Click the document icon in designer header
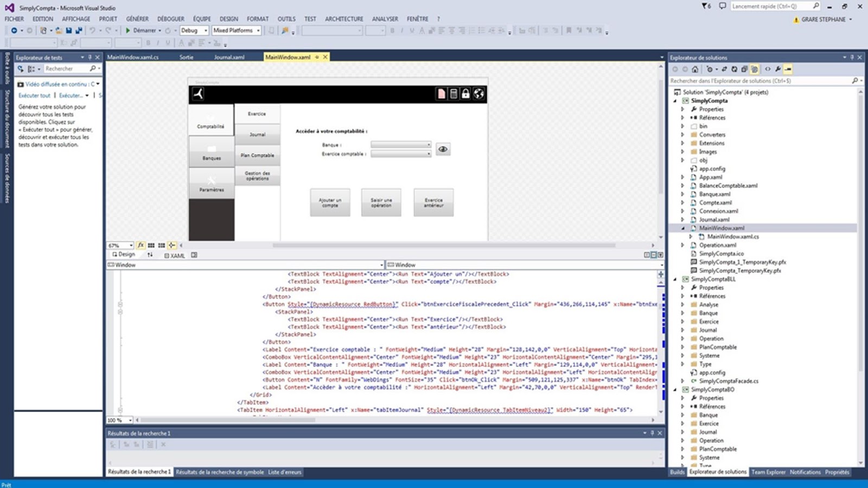Image resolution: width=868 pixels, height=488 pixels. pyautogui.click(x=441, y=94)
